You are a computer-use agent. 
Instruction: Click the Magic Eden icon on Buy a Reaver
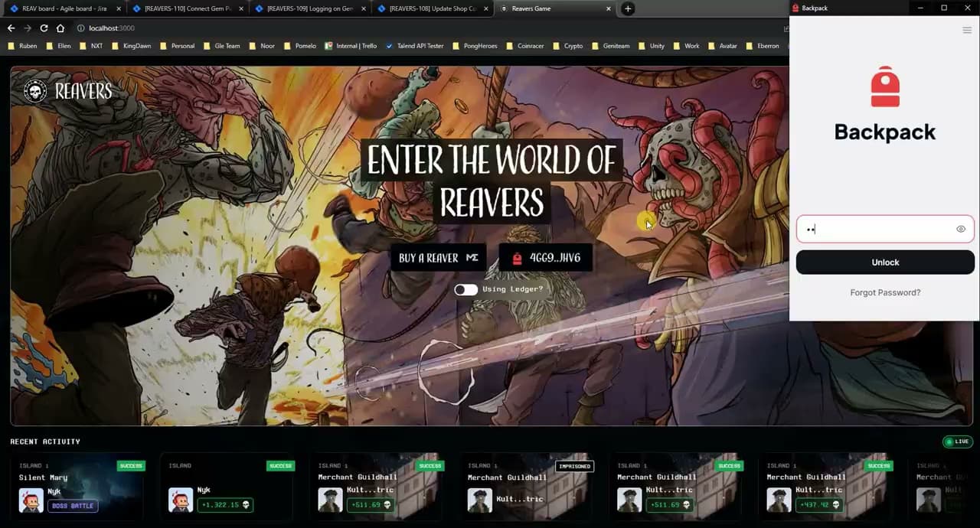[x=472, y=258]
